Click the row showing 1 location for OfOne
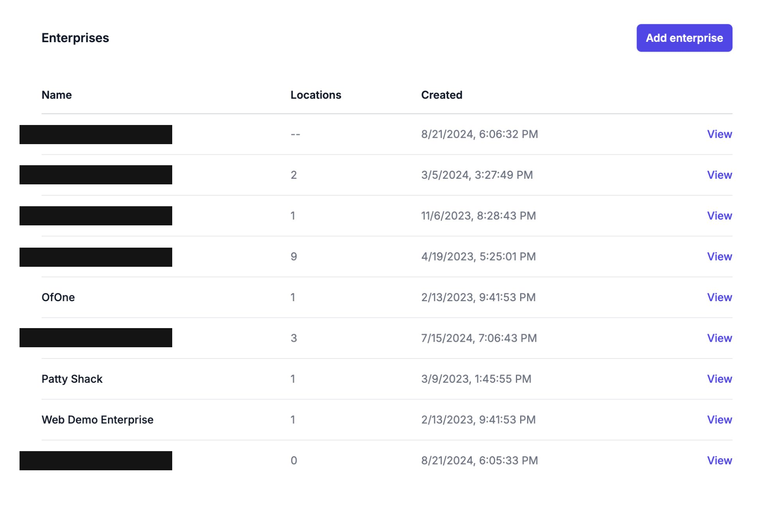781x532 pixels. [x=294, y=297]
